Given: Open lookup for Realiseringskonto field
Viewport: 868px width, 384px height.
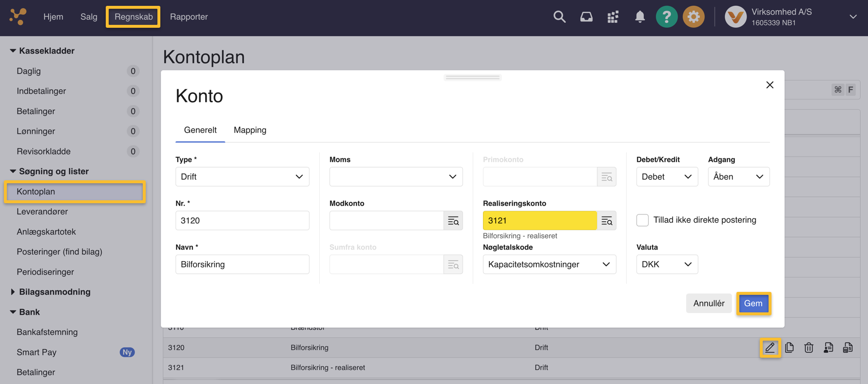Looking at the screenshot, I should (606, 221).
